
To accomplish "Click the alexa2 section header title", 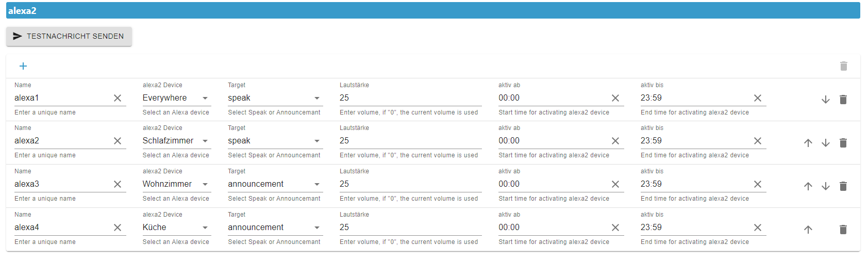I will coord(22,11).
